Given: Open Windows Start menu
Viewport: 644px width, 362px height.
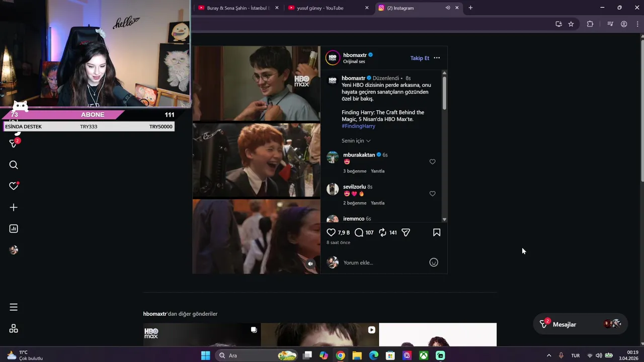Looking at the screenshot, I should click(x=205, y=355).
